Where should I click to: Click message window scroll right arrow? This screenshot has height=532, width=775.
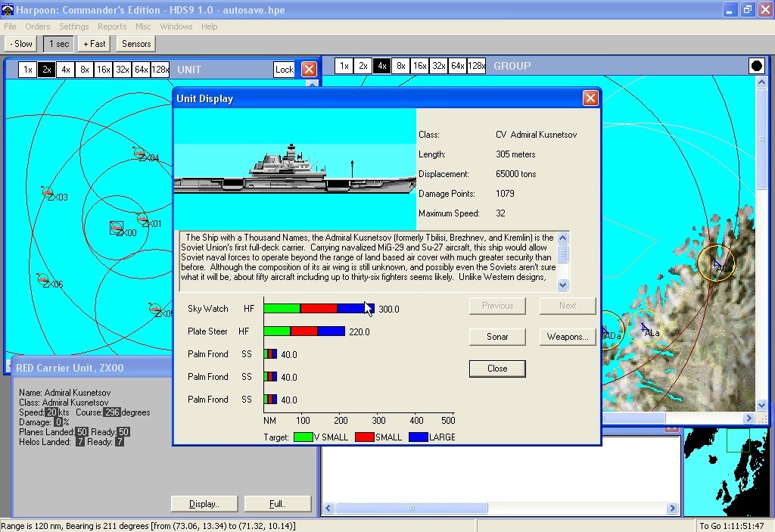coord(672,509)
